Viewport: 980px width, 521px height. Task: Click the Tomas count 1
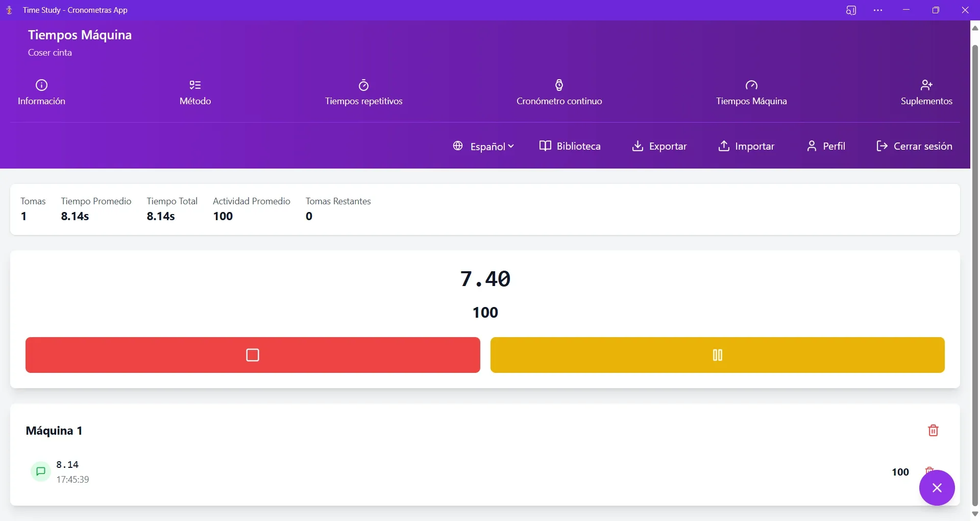pyautogui.click(x=23, y=216)
